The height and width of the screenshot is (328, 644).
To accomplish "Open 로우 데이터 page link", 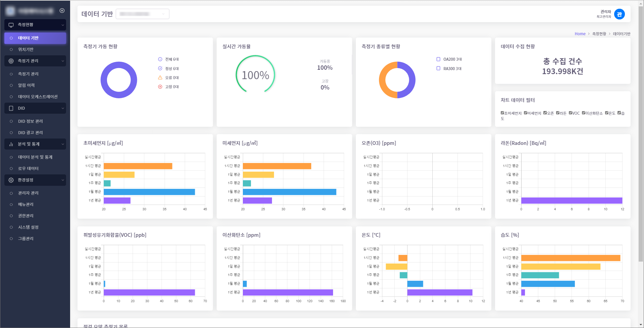I will tap(28, 169).
